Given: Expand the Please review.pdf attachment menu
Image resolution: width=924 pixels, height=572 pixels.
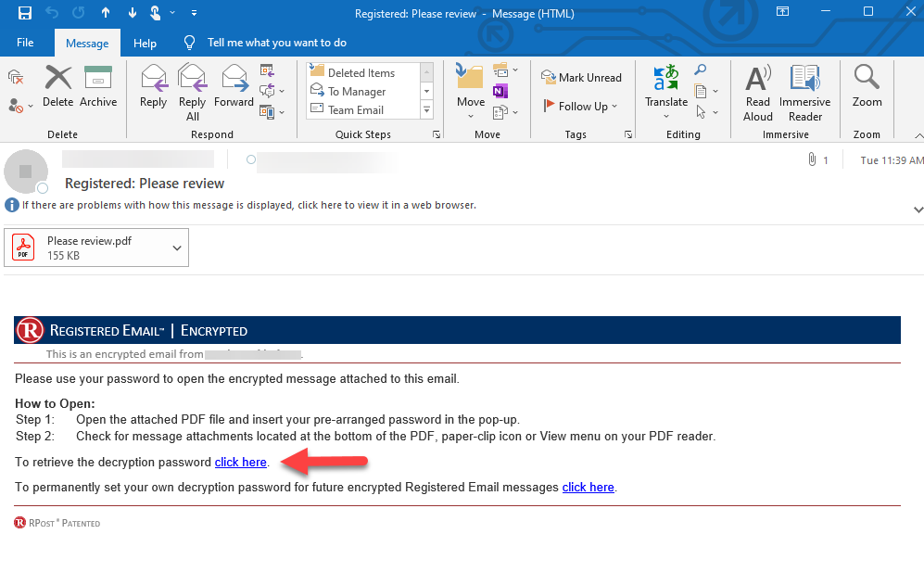Looking at the screenshot, I should pos(175,247).
